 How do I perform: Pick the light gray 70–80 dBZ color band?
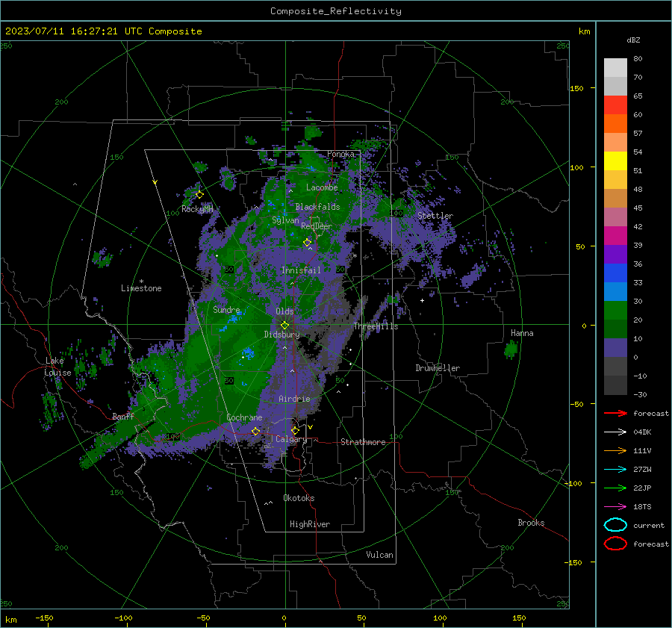615,67
